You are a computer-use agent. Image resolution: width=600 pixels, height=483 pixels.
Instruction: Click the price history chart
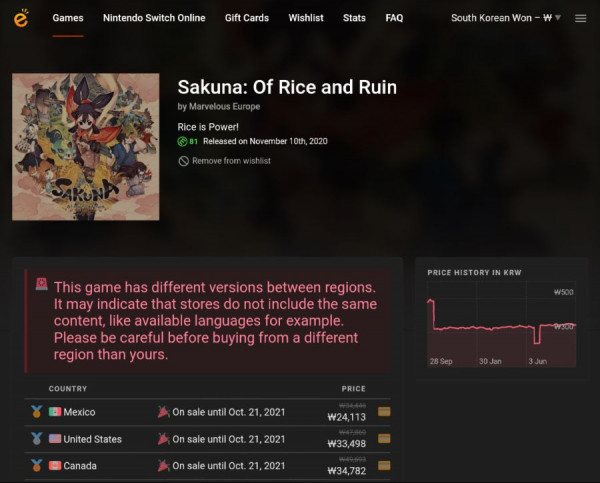[501, 325]
